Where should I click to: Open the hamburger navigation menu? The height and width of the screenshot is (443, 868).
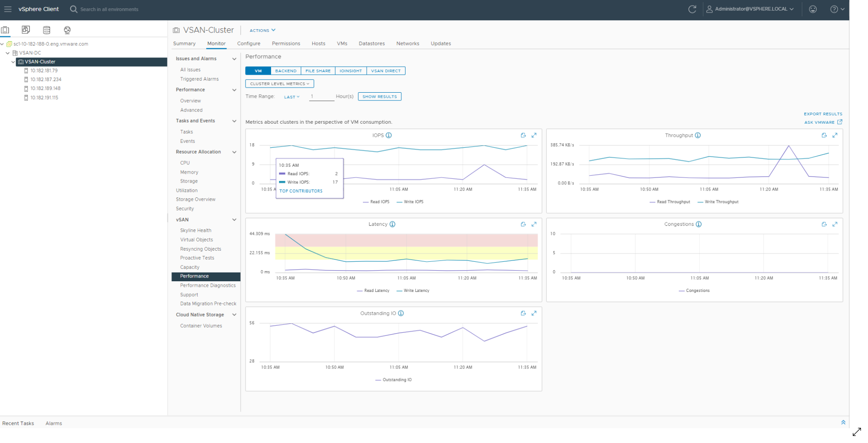click(x=7, y=9)
